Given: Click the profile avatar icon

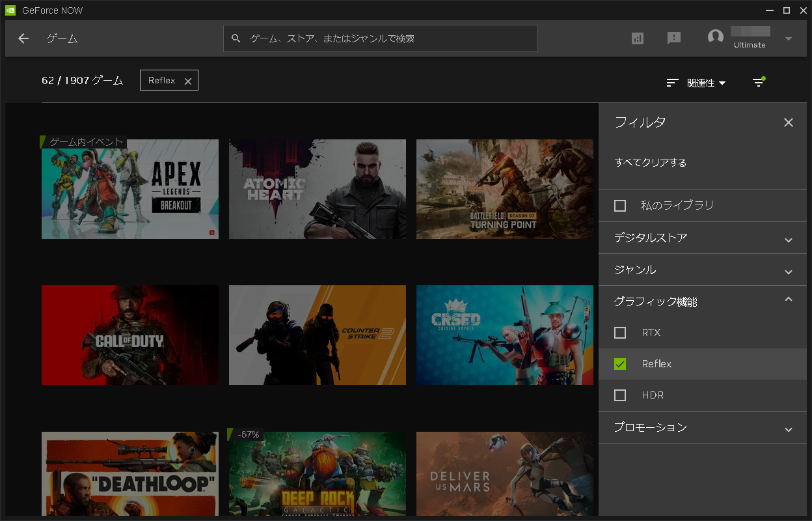Looking at the screenshot, I should (x=714, y=37).
